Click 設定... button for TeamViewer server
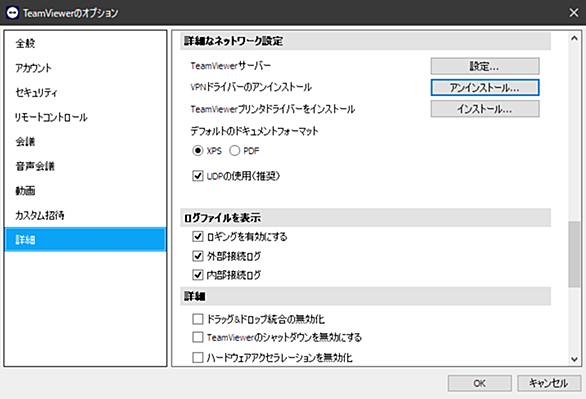Image resolution: width=586 pixels, height=399 pixels. [x=485, y=66]
